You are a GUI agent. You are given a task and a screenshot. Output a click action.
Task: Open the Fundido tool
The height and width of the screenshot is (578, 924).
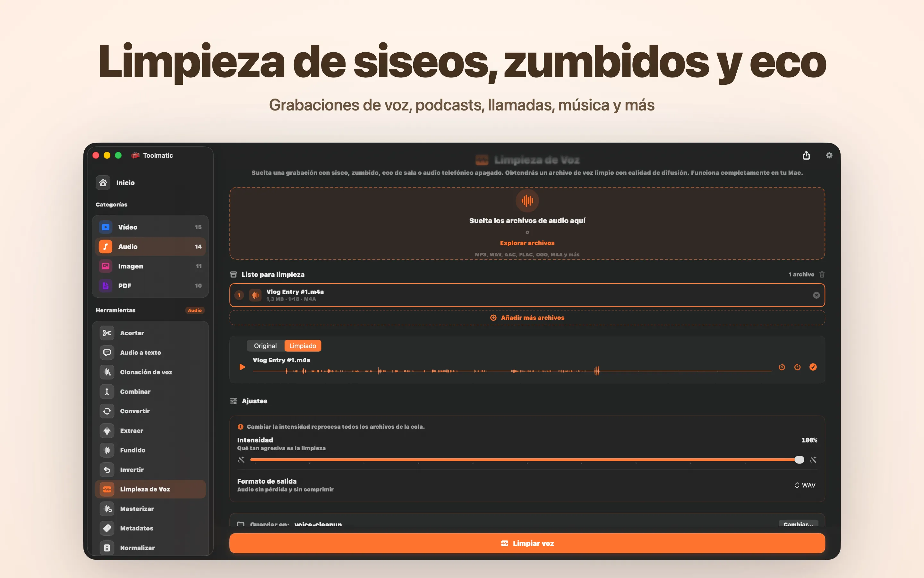(x=150, y=450)
